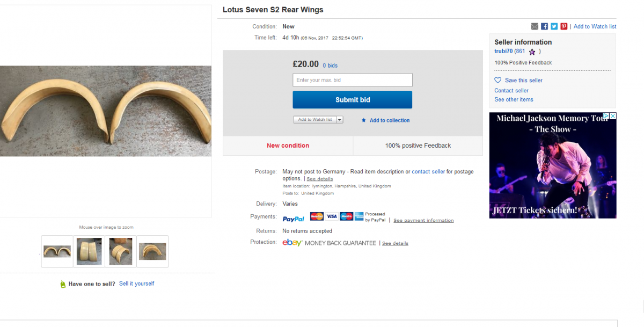Image resolution: width=644 pixels, height=327 pixels.
Task: Share this listing on Twitter
Action: click(x=554, y=26)
